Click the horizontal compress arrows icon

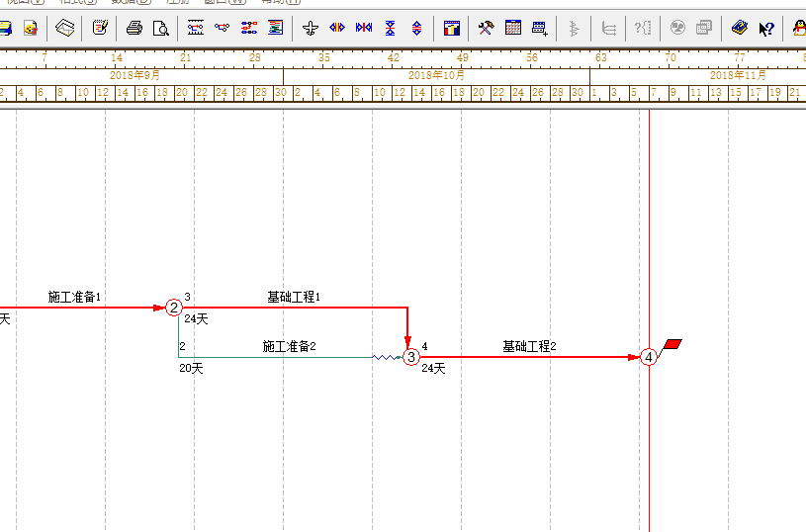(x=364, y=28)
